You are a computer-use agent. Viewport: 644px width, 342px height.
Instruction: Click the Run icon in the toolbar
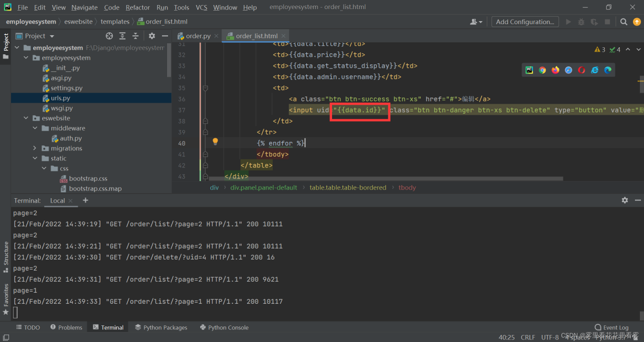coord(569,22)
